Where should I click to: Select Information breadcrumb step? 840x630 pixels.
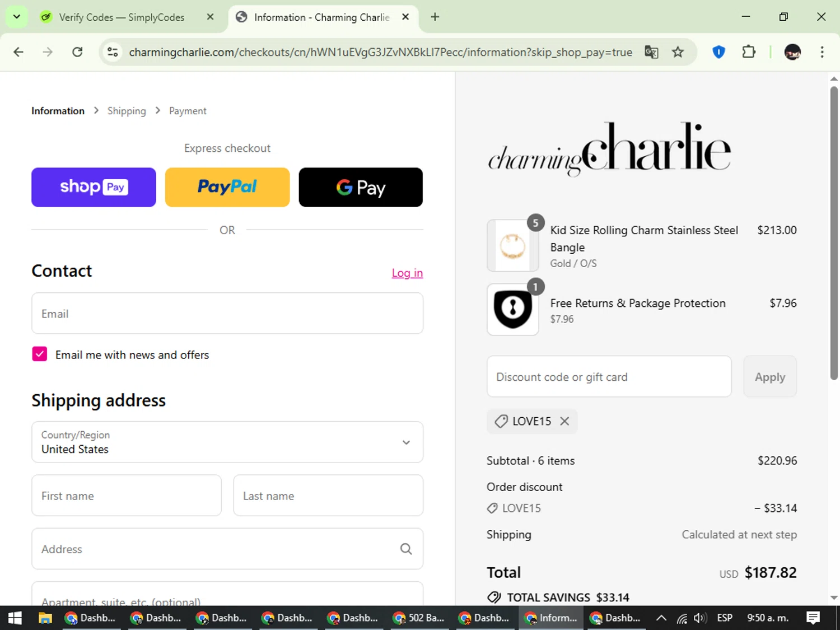click(x=58, y=111)
